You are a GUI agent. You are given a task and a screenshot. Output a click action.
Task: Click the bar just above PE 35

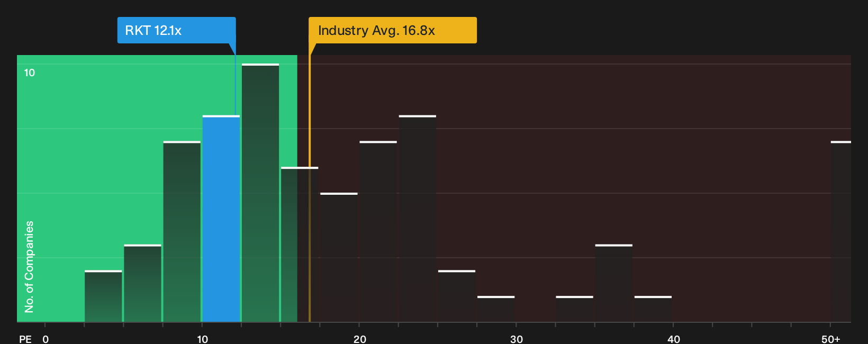[x=614, y=283]
